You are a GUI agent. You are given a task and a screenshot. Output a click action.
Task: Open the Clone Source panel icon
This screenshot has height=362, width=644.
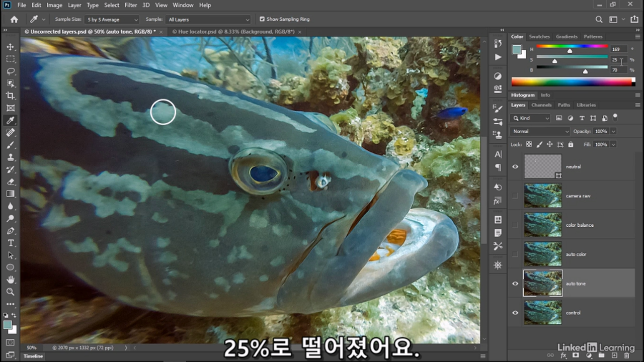(498, 135)
